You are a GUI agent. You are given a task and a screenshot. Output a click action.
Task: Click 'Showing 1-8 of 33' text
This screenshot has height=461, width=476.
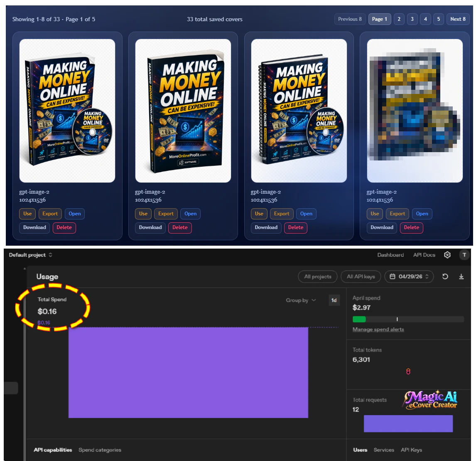coord(36,19)
